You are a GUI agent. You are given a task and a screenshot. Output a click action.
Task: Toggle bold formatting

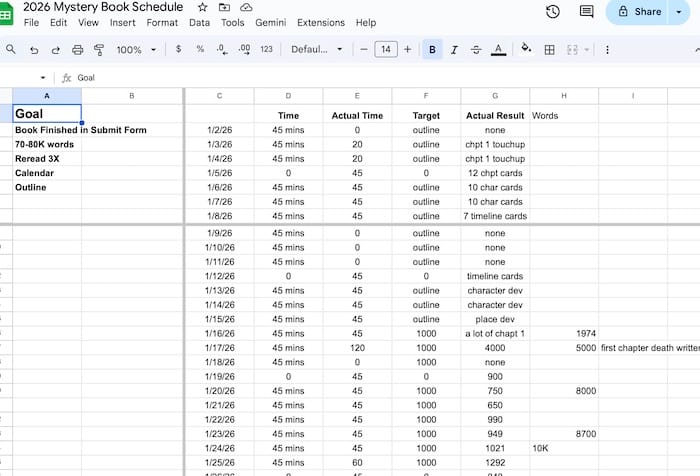click(x=432, y=50)
